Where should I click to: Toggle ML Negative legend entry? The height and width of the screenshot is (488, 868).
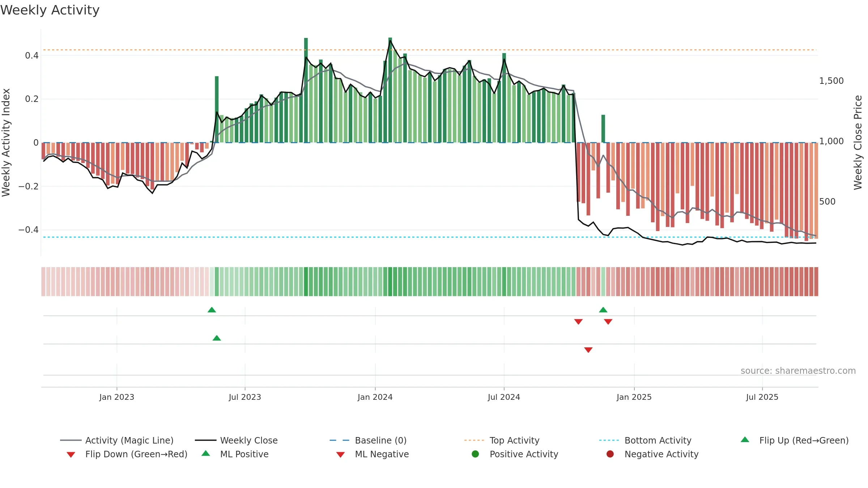click(373, 454)
